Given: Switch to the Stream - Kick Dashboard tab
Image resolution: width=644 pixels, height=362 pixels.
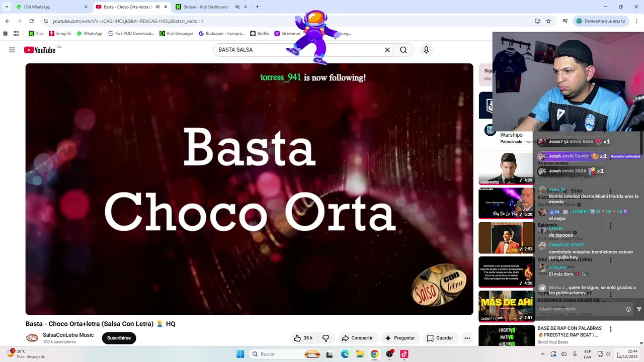Looking at the screenshot, I should 209,7.
